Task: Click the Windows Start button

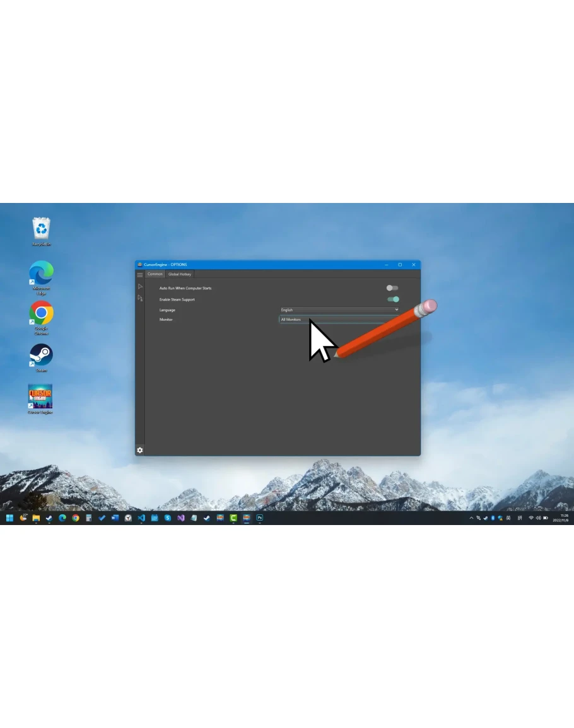Action: click(9, 518)
